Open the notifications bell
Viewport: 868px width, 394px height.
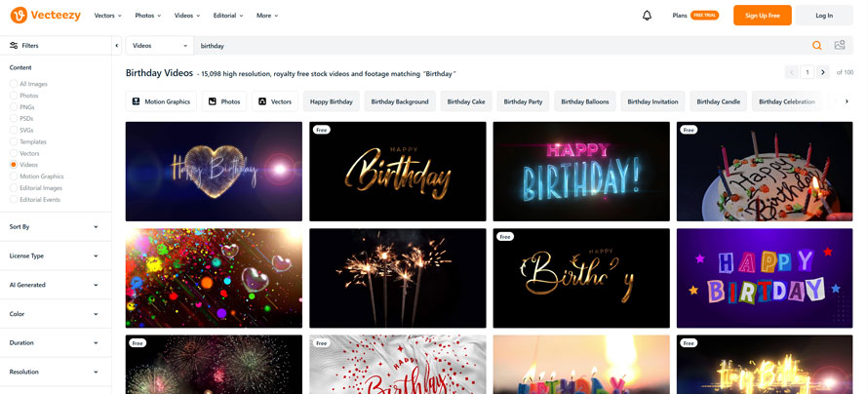tap(647, 16)
